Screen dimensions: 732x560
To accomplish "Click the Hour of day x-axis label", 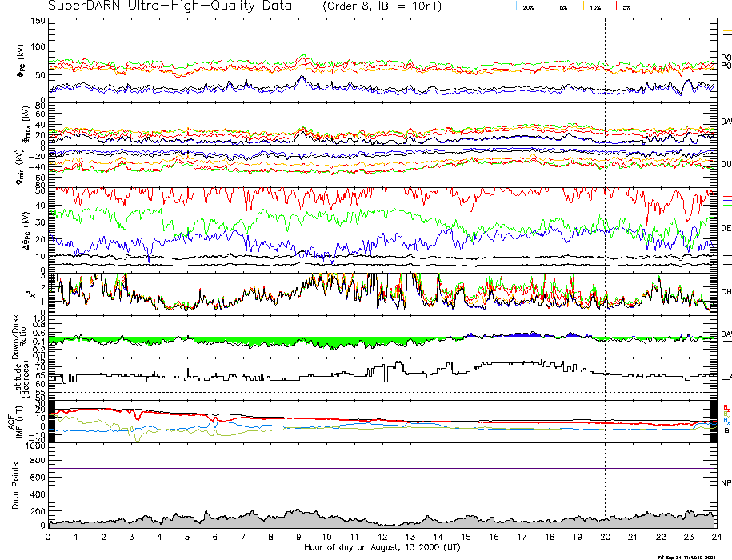I will tap(381, 548).
